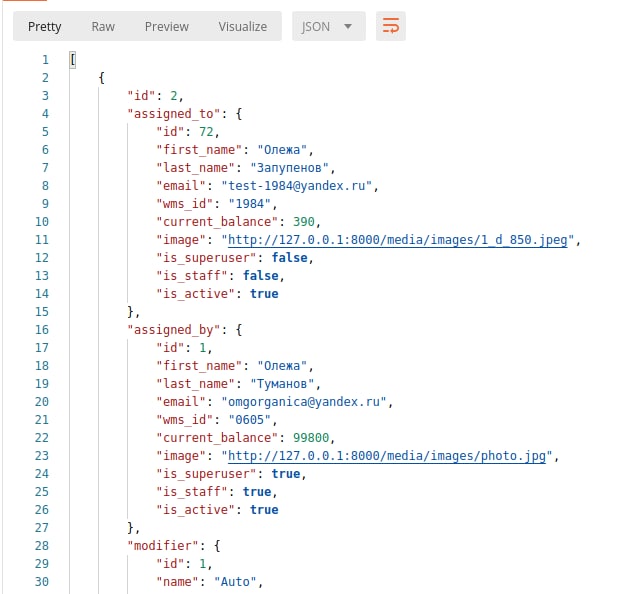Open the 1_d_850.jpeg image URL link
The width and height of the screenshot is (634, 594).
pos(397,240)
